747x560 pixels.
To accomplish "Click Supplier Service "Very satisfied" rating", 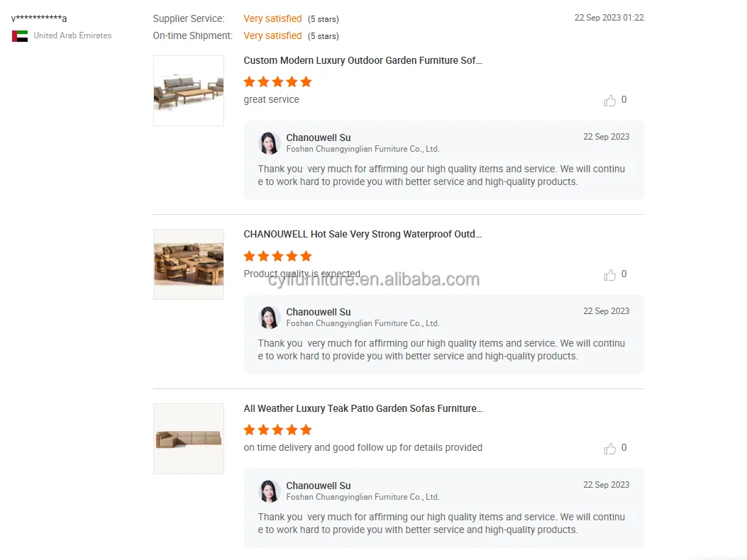I will [x=272, y=18].
